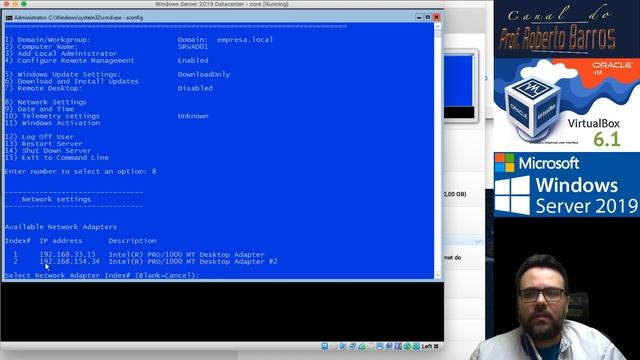Click the 'Network settings' section heading
Screen dimensions: 640x360
click(56, 199)
